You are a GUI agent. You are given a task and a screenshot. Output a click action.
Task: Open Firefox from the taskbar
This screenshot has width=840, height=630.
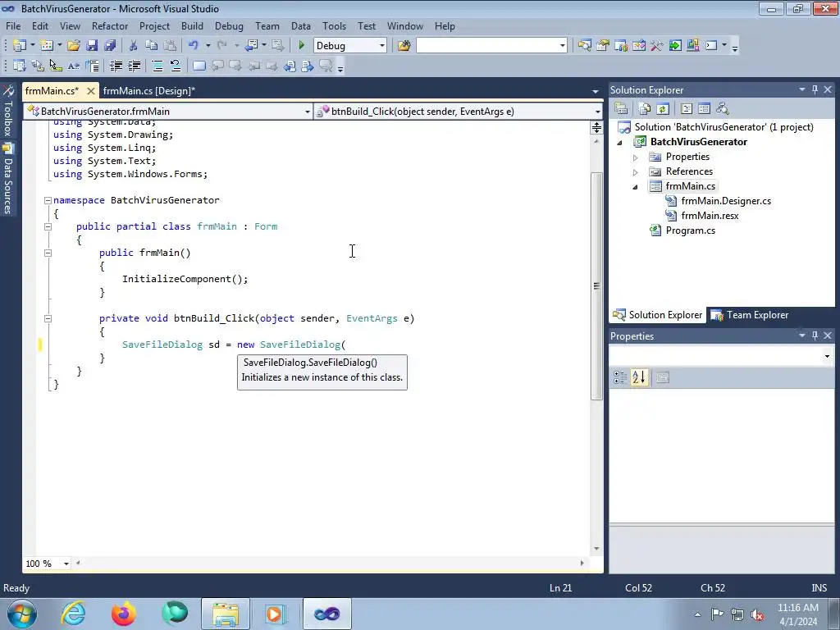124,614
